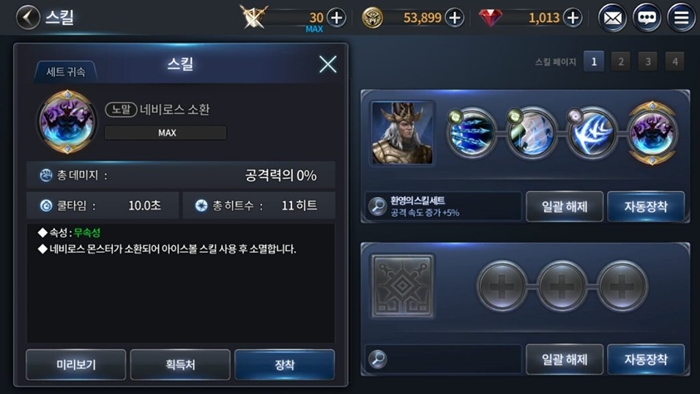700x394 pixels.
Task: Tap the first empty plus skill slot
Action: (x=502, y=286)
